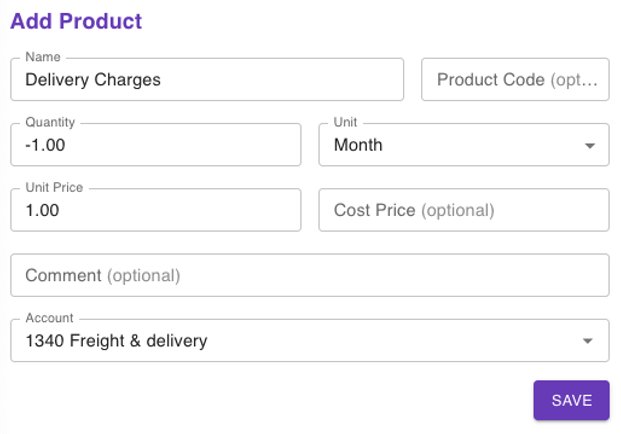Click the 'Delivery Charges' name text
Viewport: 621px width, 434px height.
93,80
